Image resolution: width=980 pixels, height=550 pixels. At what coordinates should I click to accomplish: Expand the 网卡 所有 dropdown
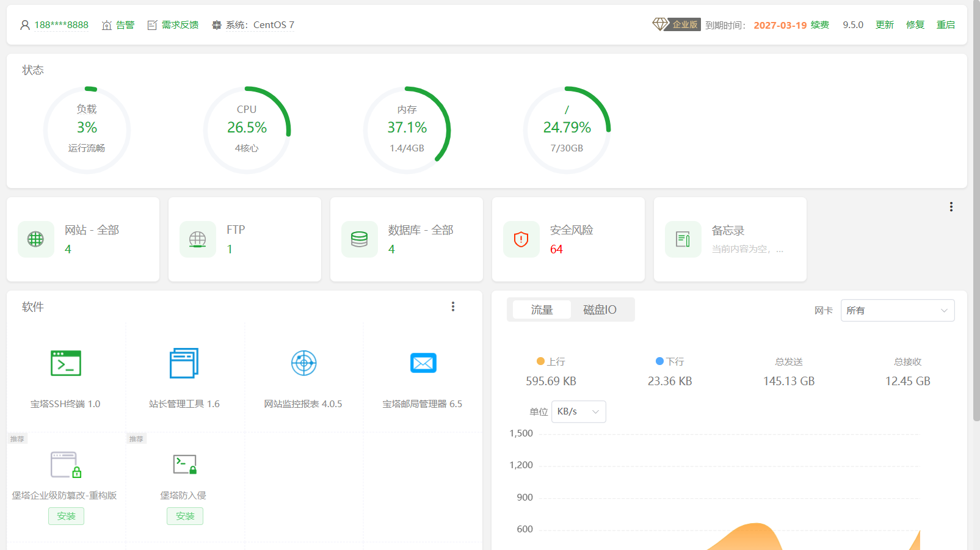tap(898, 310)
